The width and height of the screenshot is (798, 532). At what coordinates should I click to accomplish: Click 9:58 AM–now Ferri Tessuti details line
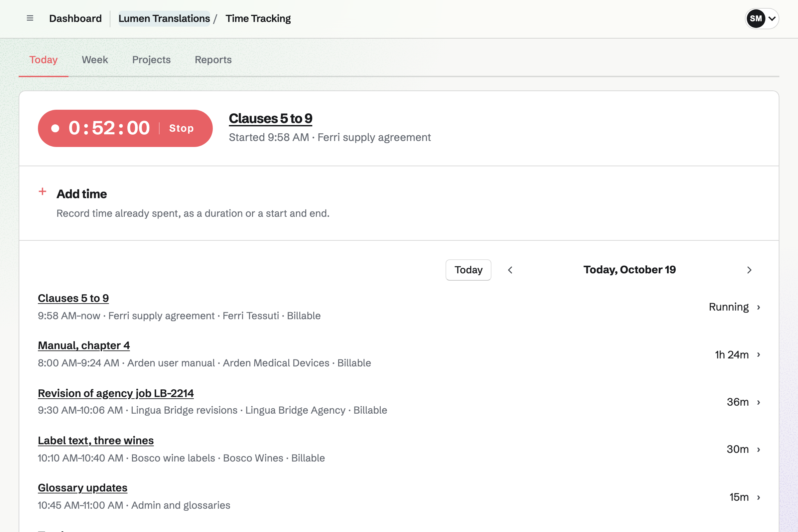179,316
